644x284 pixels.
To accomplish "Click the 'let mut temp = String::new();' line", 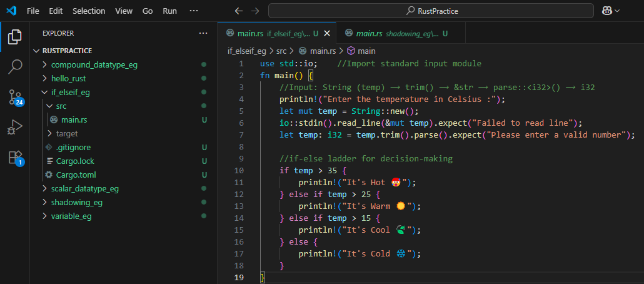I will [348, 111].
